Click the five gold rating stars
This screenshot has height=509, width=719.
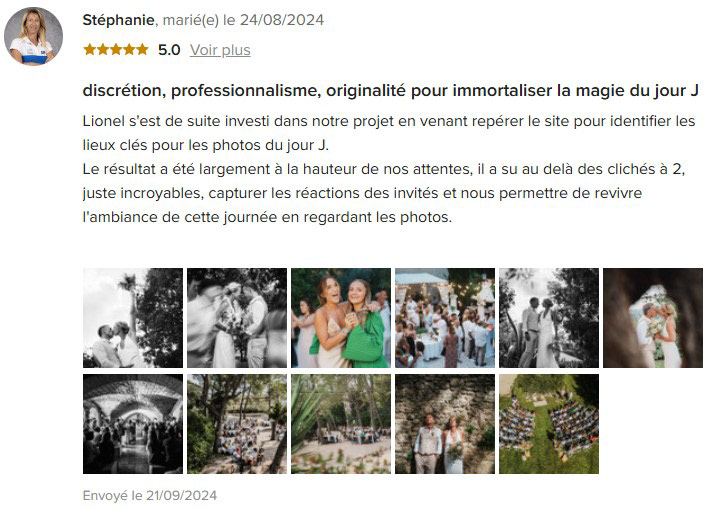point(116,50)
